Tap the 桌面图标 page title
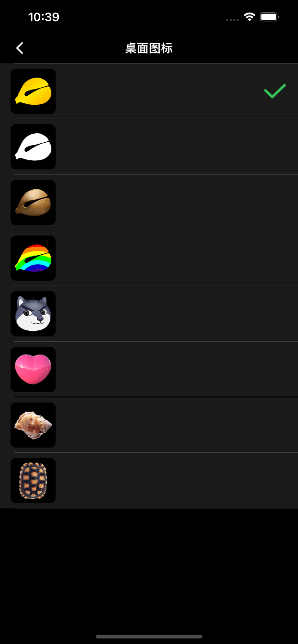Screen dimensions: 298x644 (149, 48)
